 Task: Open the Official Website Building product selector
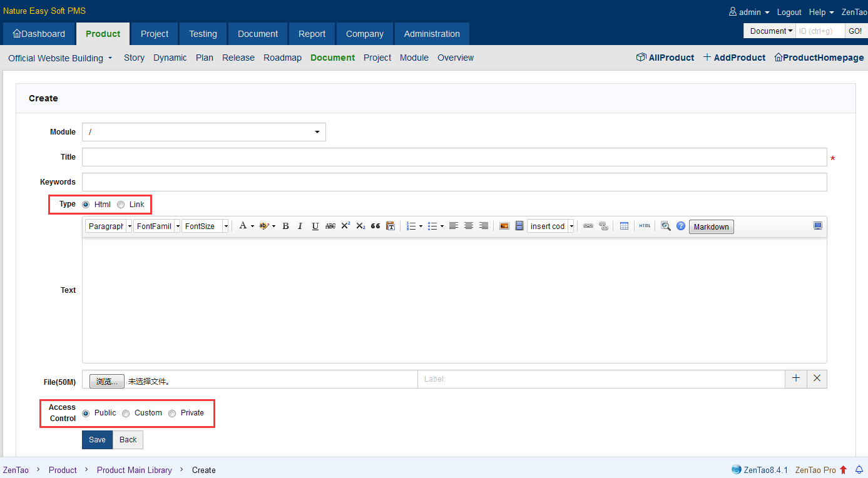pyautogui.click(x=60, y=58)
